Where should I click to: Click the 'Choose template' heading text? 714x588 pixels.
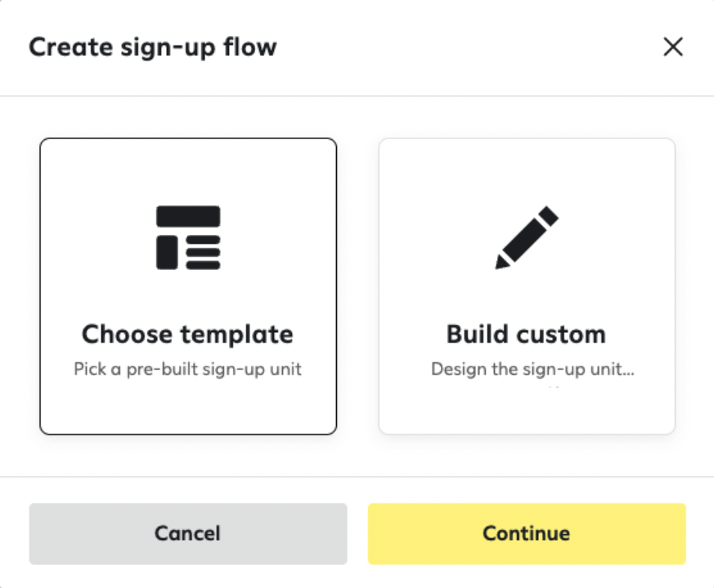click(188, 334)
